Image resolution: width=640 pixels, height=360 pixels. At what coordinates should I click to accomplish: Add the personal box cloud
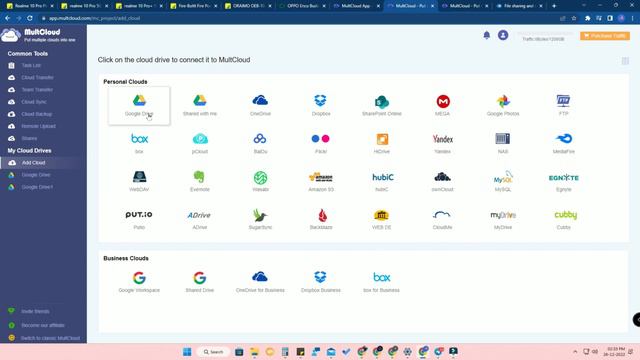click(139, 143)
